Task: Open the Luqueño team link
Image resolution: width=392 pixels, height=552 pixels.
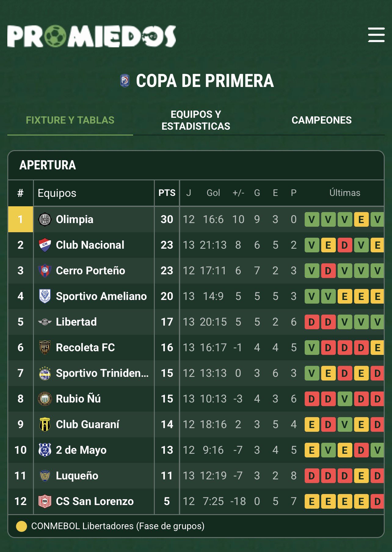Action: coord(77,476)
